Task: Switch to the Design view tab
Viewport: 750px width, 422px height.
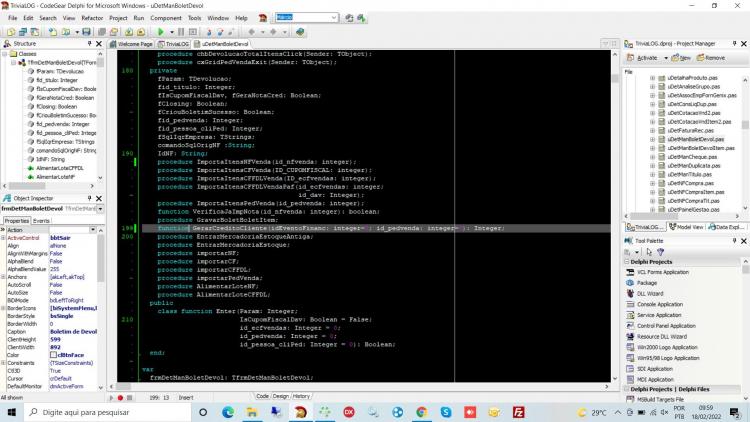Action: (x=280, y=396)
